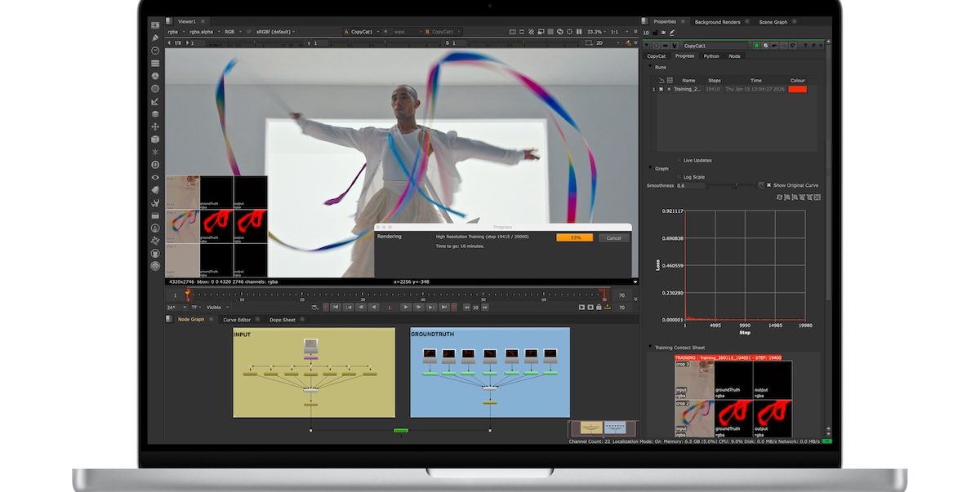Collapse the Runs section
Viewport: 980px width, 492px height.
pos(650,67)
